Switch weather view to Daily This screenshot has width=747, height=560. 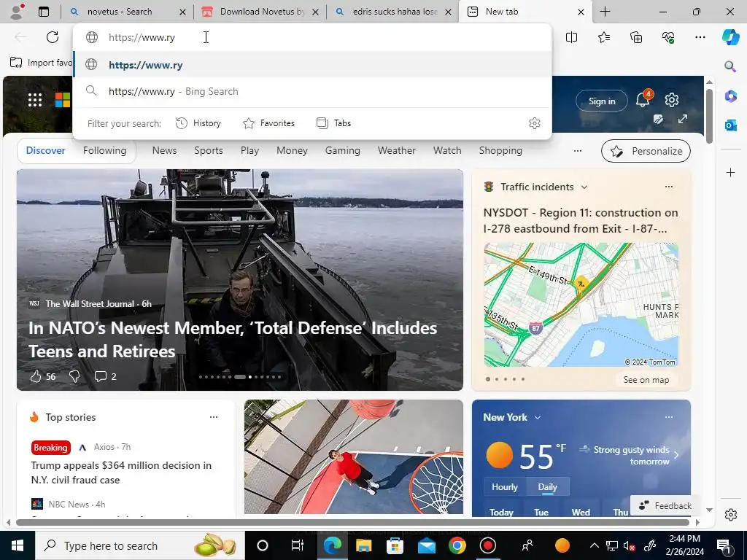[x=547, y=486]
